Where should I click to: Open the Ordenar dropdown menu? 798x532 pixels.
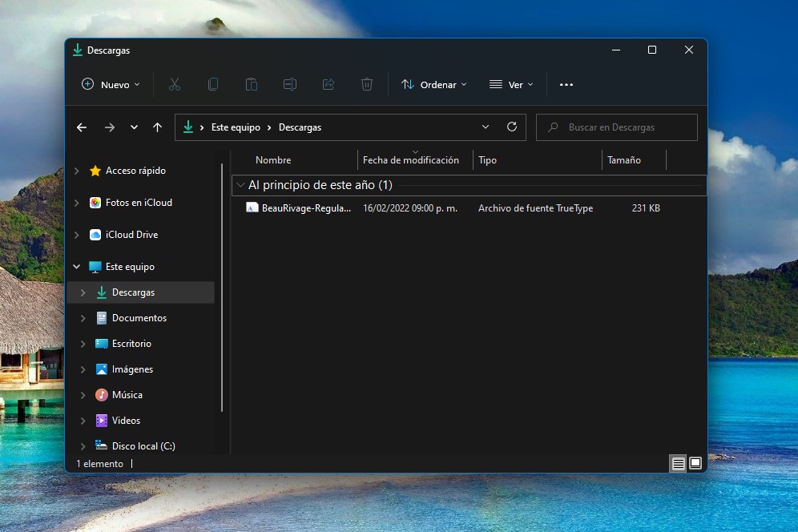433,84
